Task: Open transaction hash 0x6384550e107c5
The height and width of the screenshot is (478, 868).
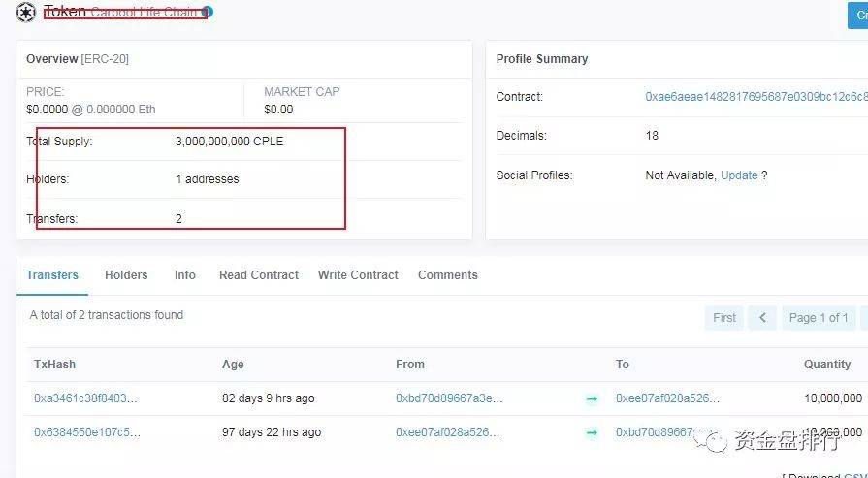Action: (x=87, y=432)
